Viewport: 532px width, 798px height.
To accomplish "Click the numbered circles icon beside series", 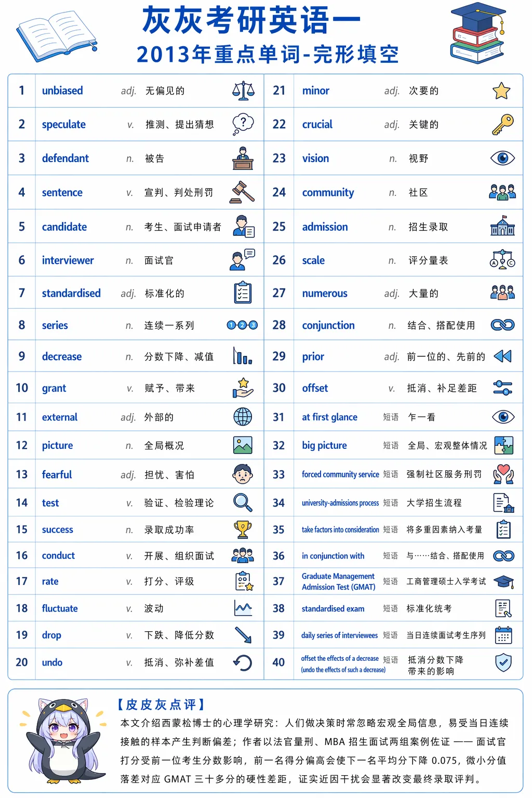I will coord(242,325).
